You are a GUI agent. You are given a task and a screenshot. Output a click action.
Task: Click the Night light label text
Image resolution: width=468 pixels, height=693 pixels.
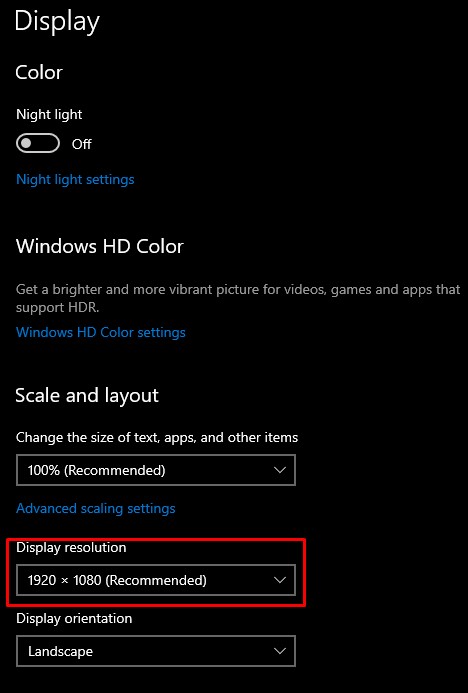click(x=49, y=114)
